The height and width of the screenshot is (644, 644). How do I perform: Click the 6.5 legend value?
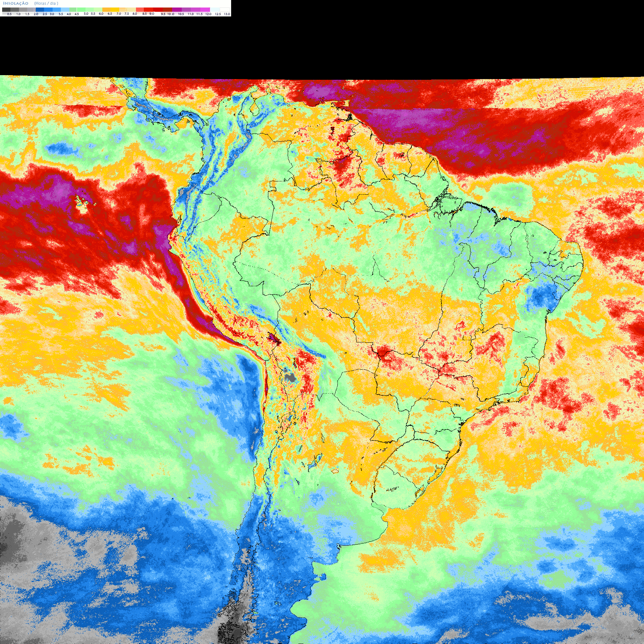[x=110, y=14]
